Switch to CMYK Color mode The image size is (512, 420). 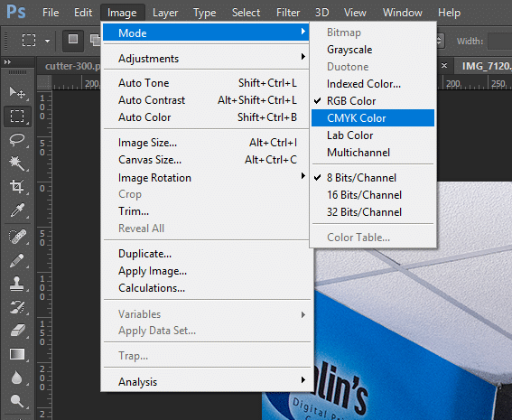373,118
